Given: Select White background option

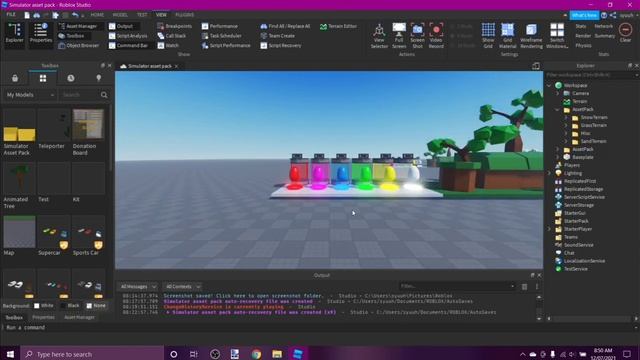Looking at the screenshot, I should click(x=44, y=306).
